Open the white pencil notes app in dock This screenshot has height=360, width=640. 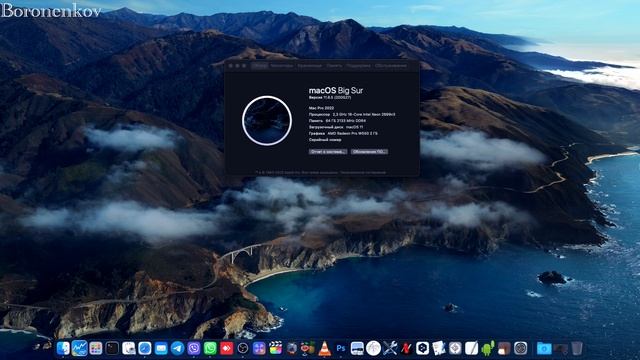coord(471,348)
